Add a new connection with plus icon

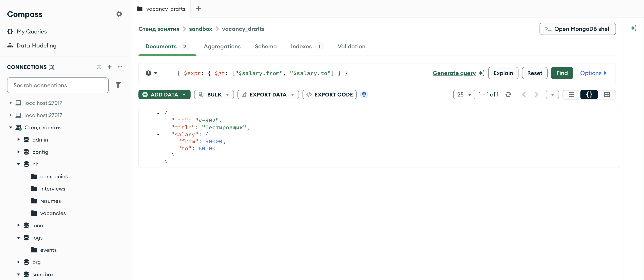point(109,67)
